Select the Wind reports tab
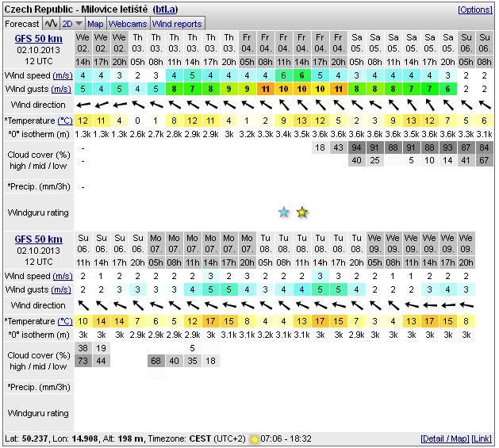Viewport: 499px width, 448px height. pos(176,24)
